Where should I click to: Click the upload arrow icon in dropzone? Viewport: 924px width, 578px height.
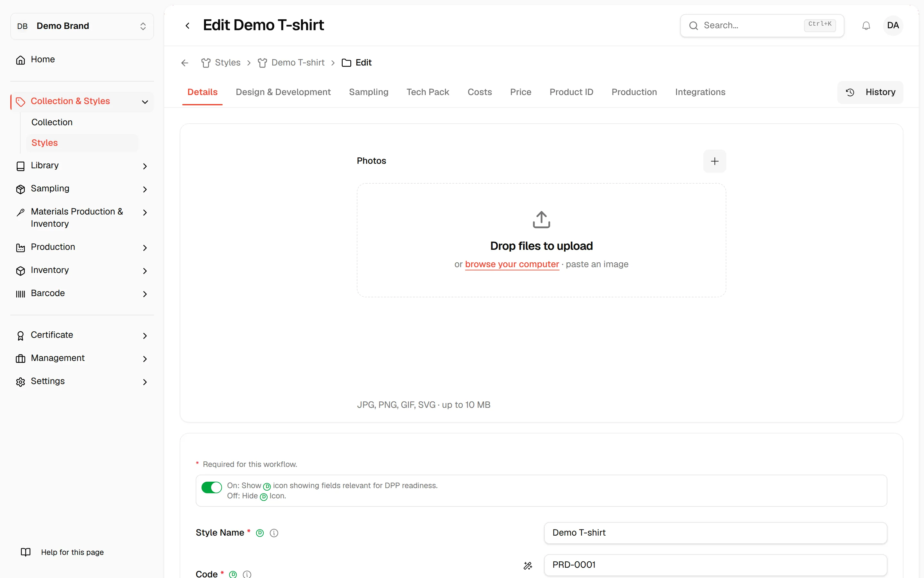[x=542, y=220]
